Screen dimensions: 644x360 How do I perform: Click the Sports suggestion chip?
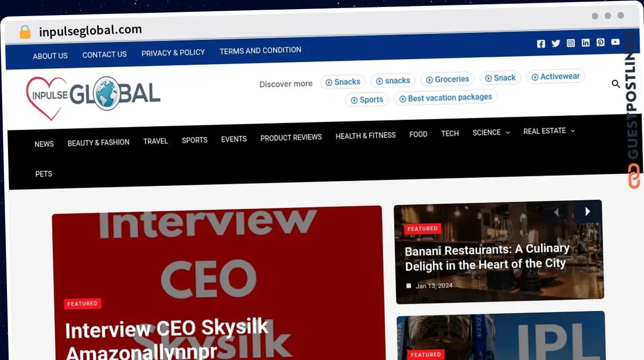tap(367, 99)
